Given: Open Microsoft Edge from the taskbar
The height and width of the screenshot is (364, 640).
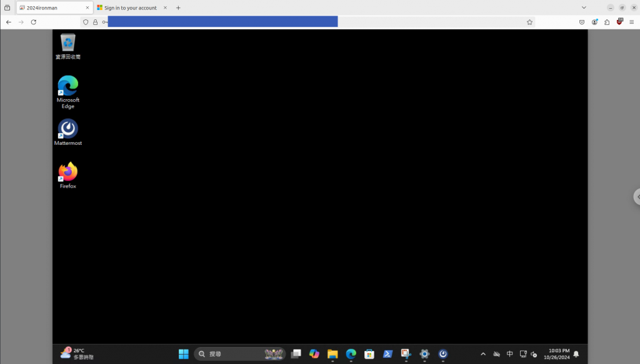Looking at the screenshot, I should click(351, 354).
